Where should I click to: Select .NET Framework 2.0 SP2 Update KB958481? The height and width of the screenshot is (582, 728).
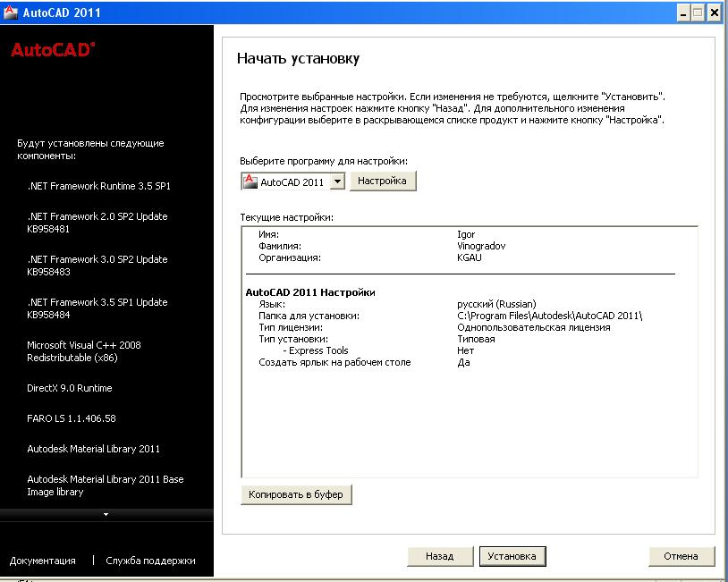[x=97, y=223]
